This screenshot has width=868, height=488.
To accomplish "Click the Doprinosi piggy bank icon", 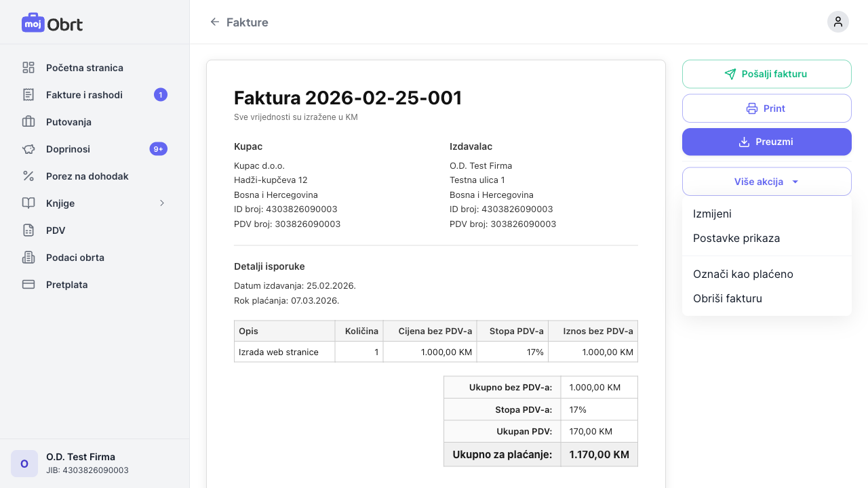I will click(x=28, y=149).
